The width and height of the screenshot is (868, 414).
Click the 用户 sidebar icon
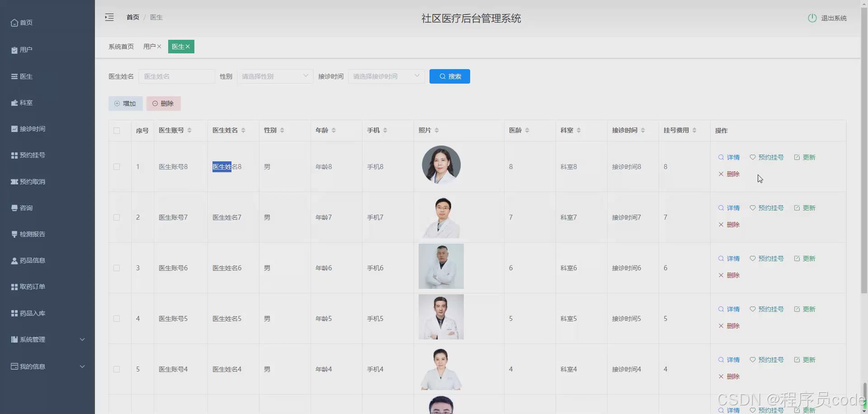tap(14, 50)
